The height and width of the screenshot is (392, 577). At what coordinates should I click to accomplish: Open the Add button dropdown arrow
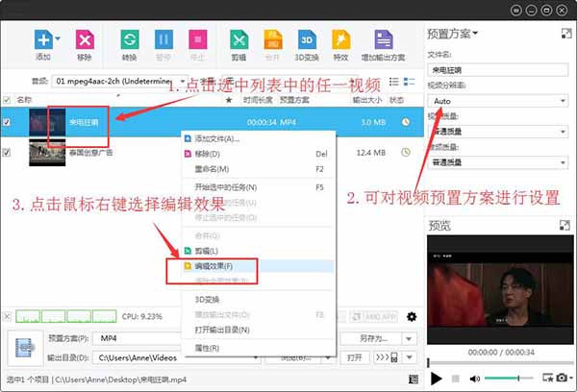pyautogui.click(x=58, y=37)
